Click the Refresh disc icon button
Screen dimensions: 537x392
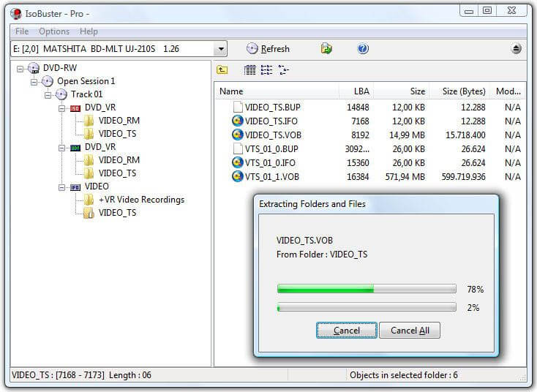252,49
